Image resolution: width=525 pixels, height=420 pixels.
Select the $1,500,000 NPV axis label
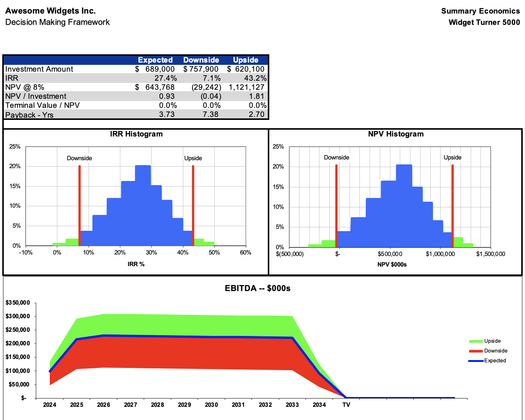click(491, 254)
